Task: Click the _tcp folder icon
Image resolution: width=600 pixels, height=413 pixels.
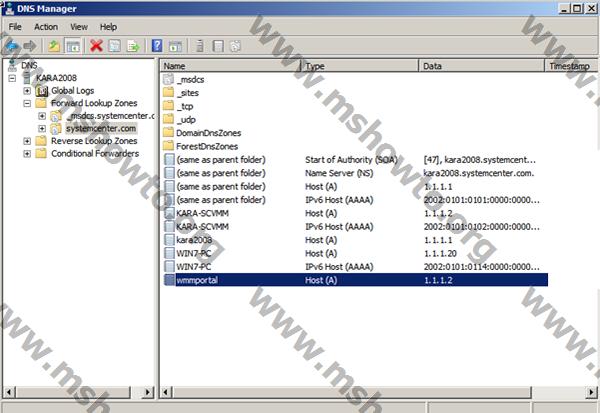Action: point(168,106)
